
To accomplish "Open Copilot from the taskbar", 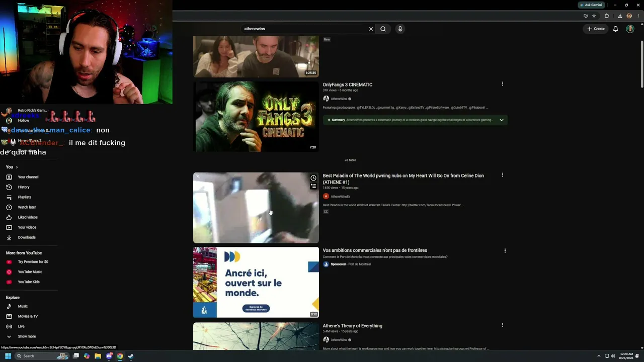I will [x=87, y=356].
